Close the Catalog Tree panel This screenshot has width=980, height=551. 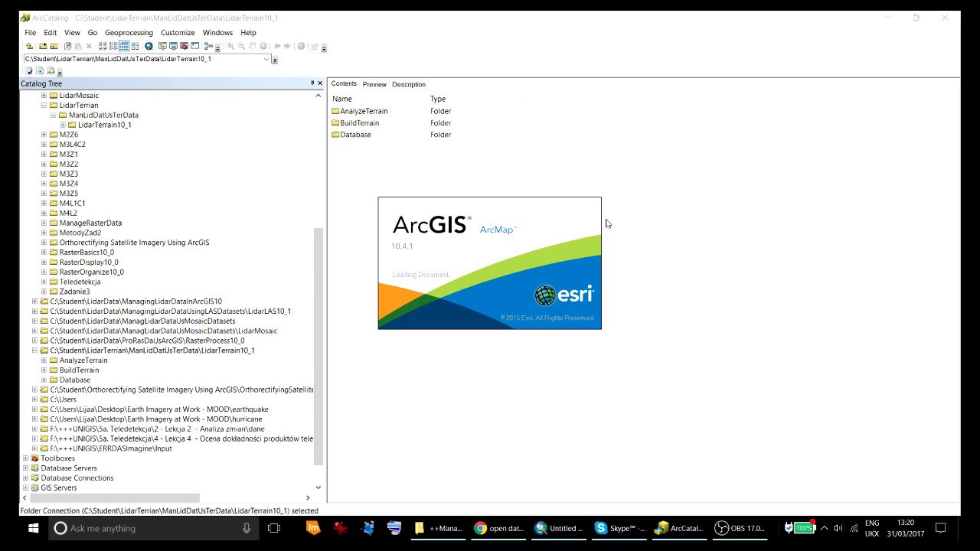320,83
